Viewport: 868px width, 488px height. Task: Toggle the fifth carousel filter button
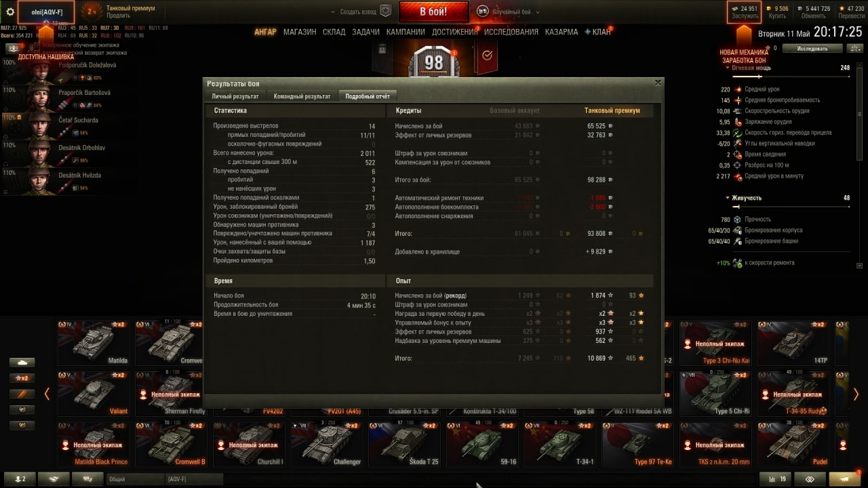(x=22, y=425)
